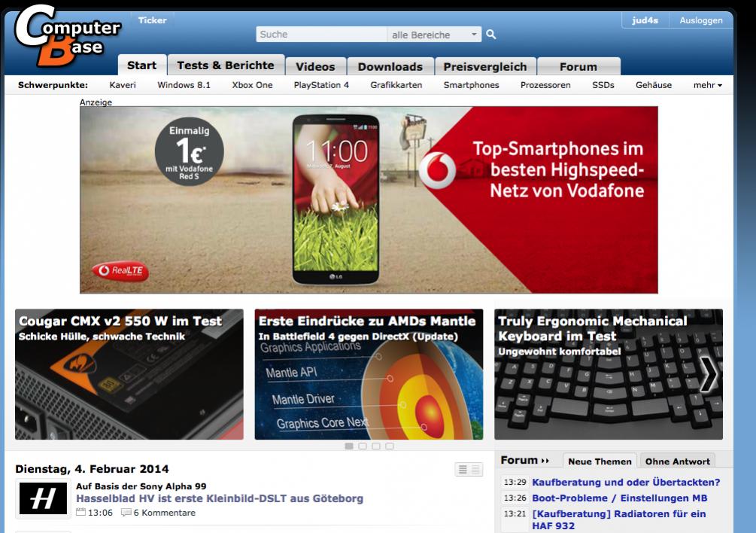Open the Start tab
756x533 pixels.
[x=142, y=65]
